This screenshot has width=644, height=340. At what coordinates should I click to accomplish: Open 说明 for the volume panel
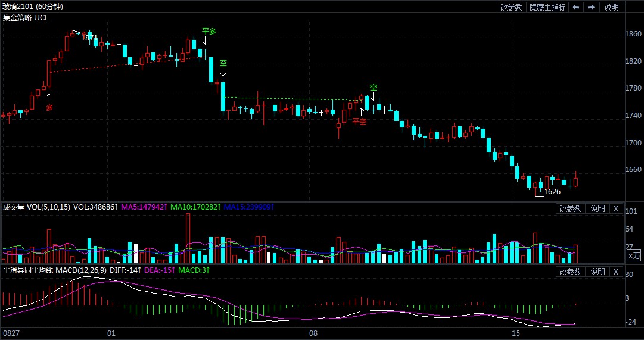point(598,208)
